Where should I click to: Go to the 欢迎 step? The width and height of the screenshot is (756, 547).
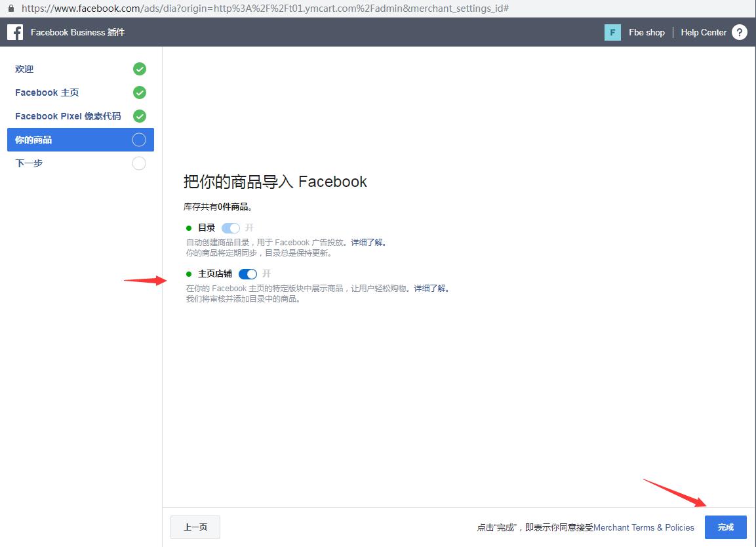click(x=24, y=69)
